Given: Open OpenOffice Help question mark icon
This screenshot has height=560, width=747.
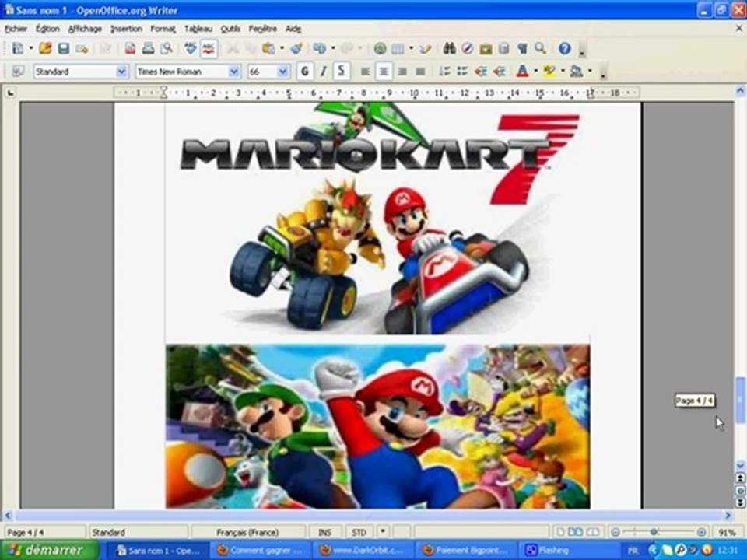Looking at the screenshot, I should [565, 48].
